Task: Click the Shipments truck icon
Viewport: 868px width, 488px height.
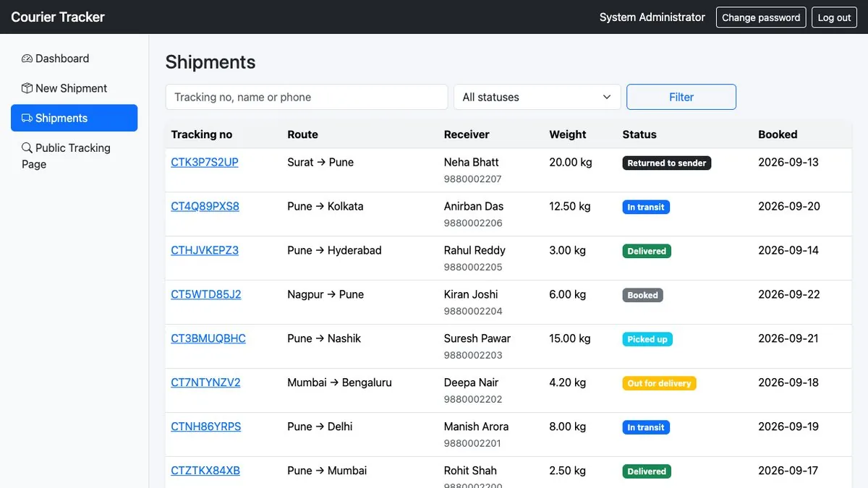Action: [x=27, y=118]
